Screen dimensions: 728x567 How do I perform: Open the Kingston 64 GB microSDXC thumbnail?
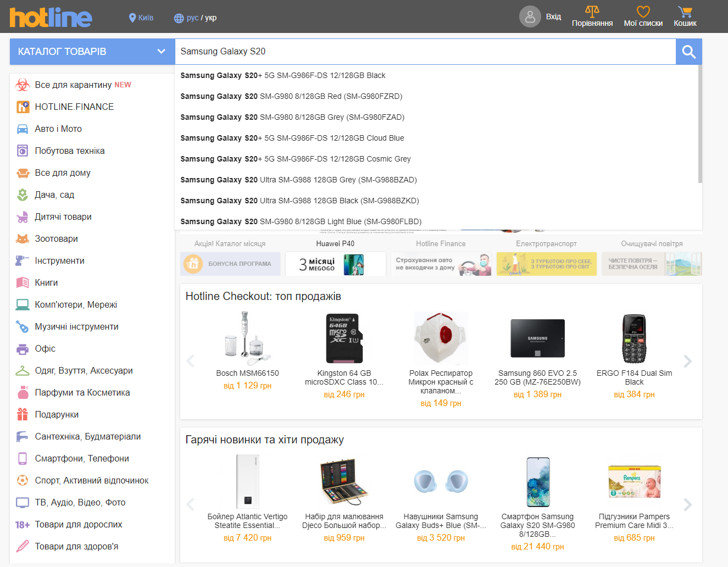tap(344, 338)
